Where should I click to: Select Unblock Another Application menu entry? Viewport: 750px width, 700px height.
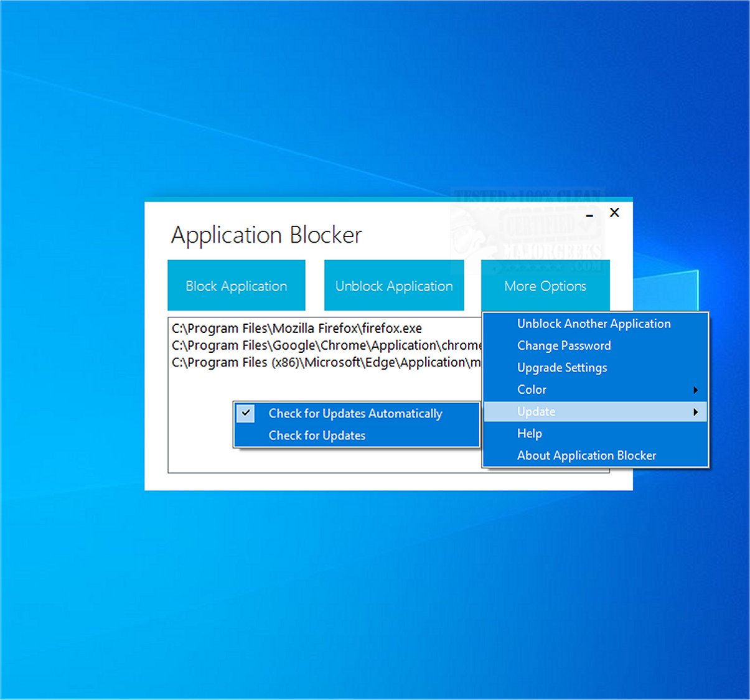tap(596, 324)
